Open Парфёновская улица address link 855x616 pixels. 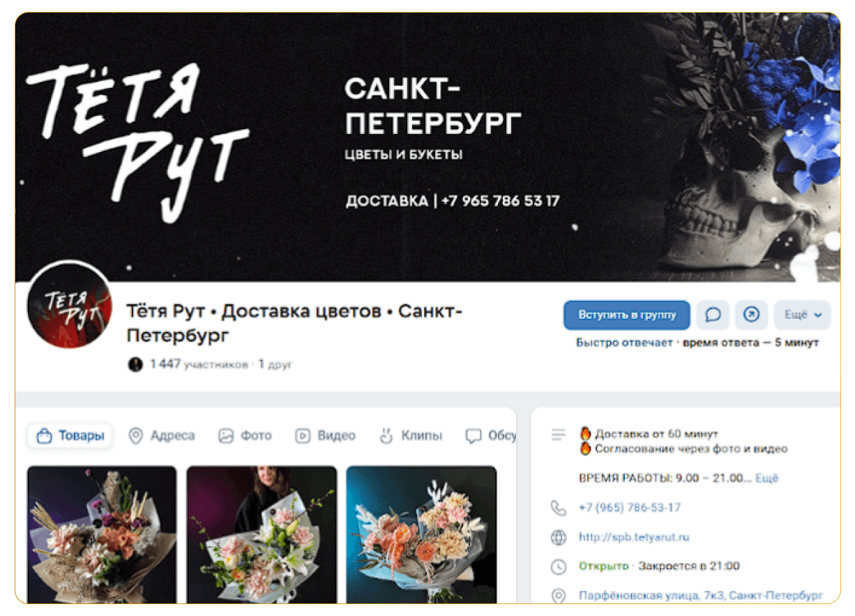click(701, 596)
